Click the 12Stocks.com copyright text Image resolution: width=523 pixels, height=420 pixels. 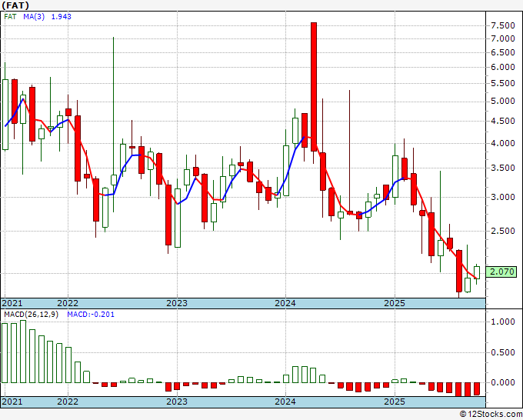[x=491, y=414]
